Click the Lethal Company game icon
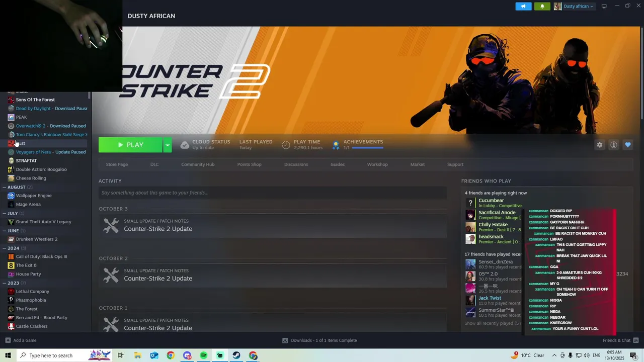This screenshot has height=362, width=644. (11, 292)
